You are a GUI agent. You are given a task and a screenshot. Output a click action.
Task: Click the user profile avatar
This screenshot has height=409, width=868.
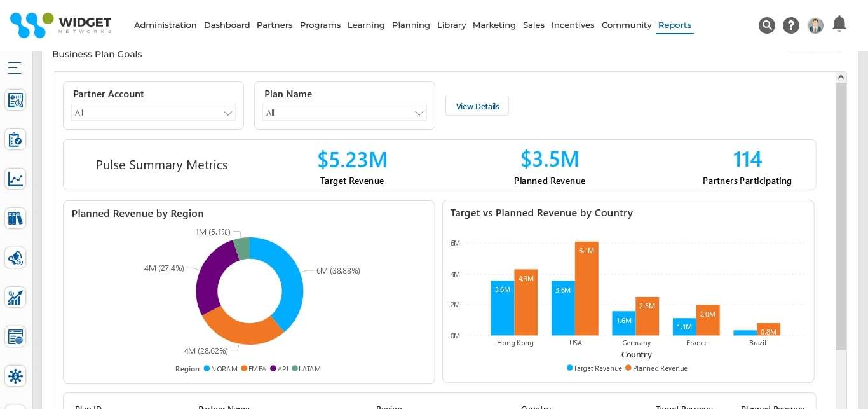pos(815,25)
